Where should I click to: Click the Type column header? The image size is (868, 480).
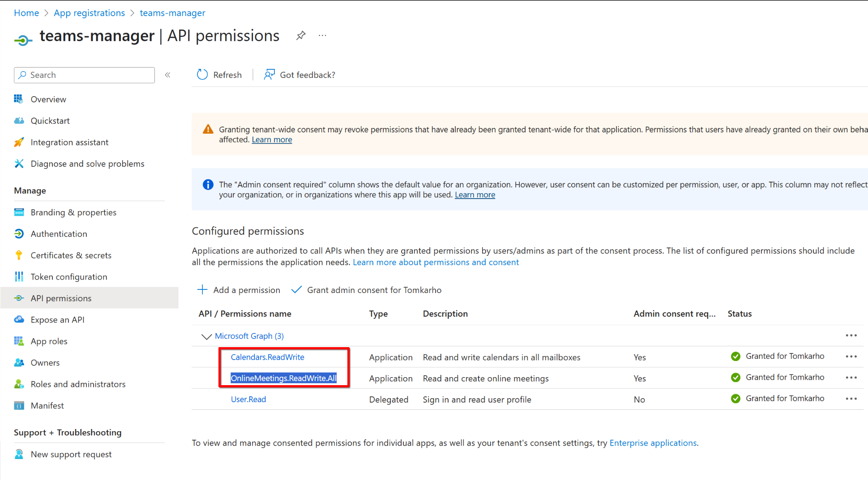pos(378,314)
